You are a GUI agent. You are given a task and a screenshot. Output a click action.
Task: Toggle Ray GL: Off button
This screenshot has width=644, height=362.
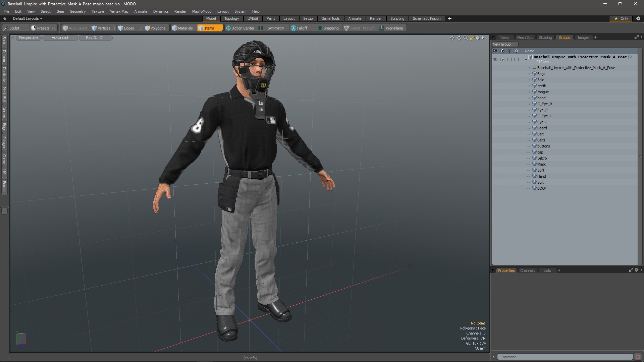pyautogui.click(x=95, y=38)
